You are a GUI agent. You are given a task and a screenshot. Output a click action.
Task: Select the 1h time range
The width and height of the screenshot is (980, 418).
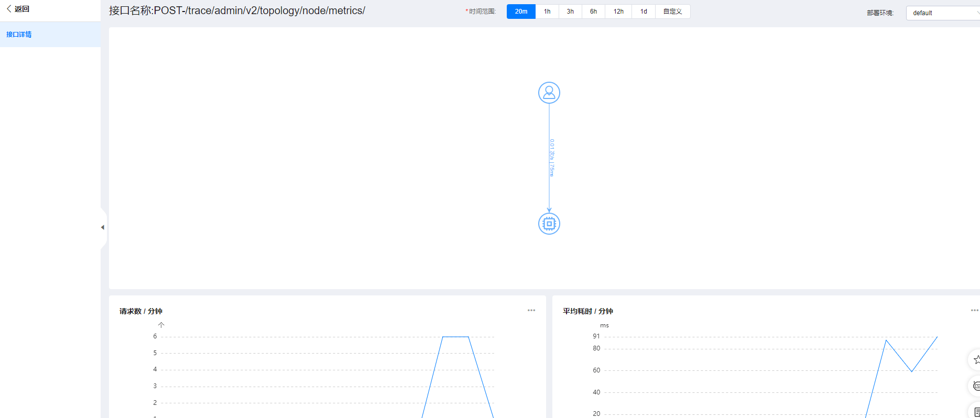(x=547, y=12)
